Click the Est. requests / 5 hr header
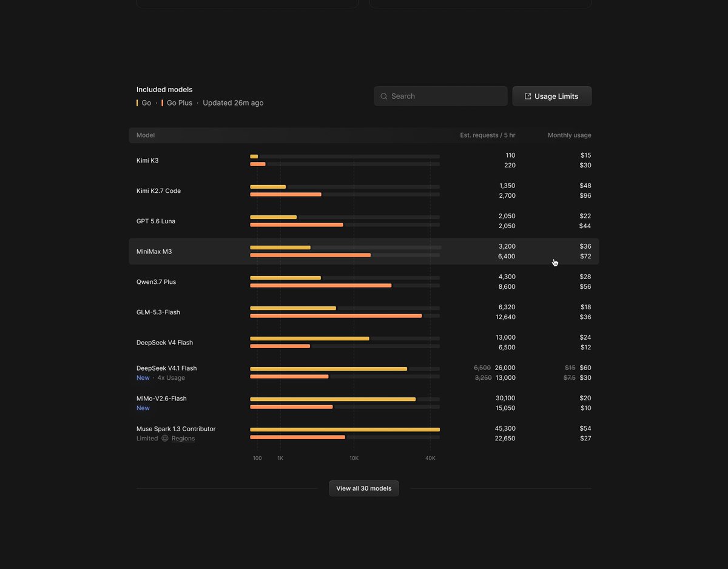Screen dimensions: 728x569 pos(488,135)
